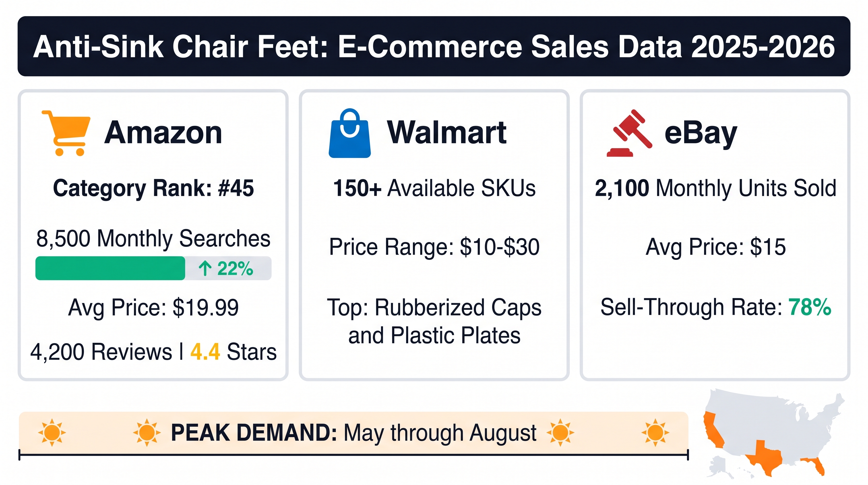Image resolution: width=868 pixels, height=485 pixels.
Task: Click the orange Amazon shopping cart icon
Action: (x=66, y=133)
